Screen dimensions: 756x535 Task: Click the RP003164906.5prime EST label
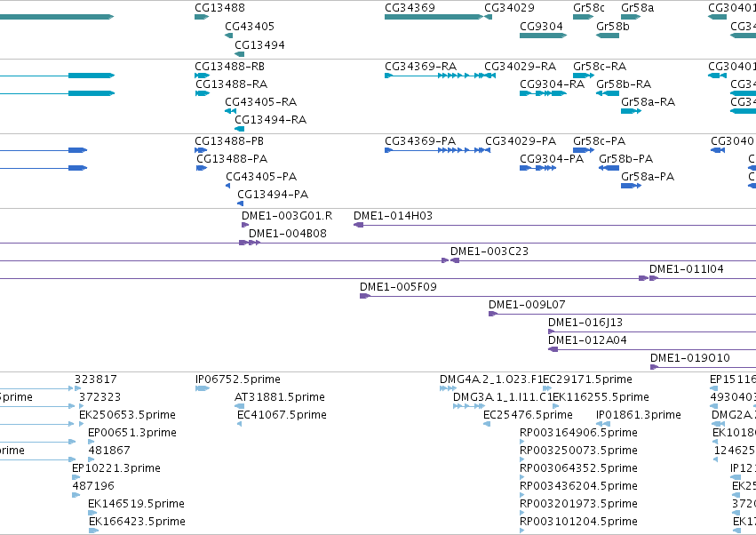[578, 433]
